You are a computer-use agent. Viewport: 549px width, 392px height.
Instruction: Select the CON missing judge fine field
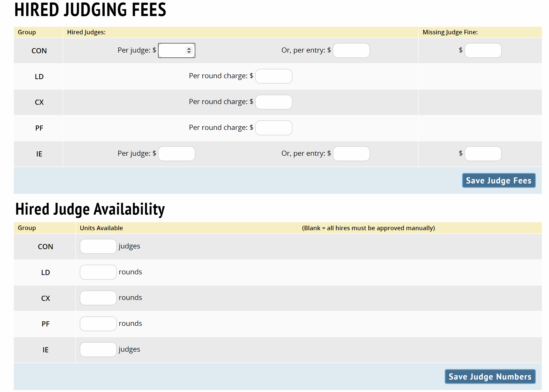[483, 50]
